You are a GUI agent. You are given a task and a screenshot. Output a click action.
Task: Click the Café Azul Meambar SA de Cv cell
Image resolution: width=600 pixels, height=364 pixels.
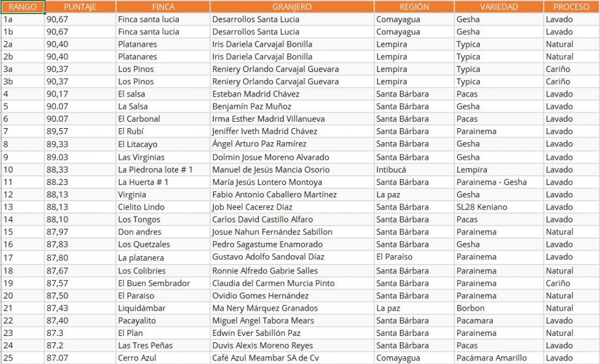(x=292, y=358)
